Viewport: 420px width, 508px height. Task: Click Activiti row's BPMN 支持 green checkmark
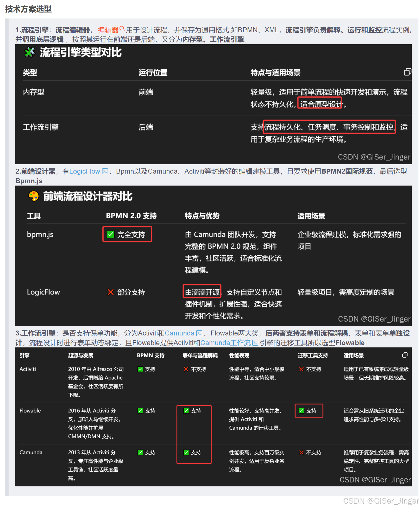[x=140, y=369]
